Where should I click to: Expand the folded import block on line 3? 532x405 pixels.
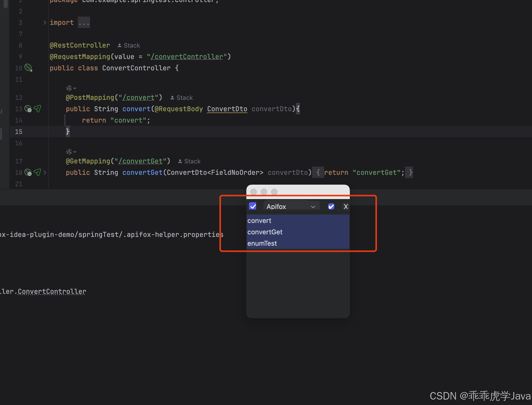pyautogui.click(x=45, y=22)
